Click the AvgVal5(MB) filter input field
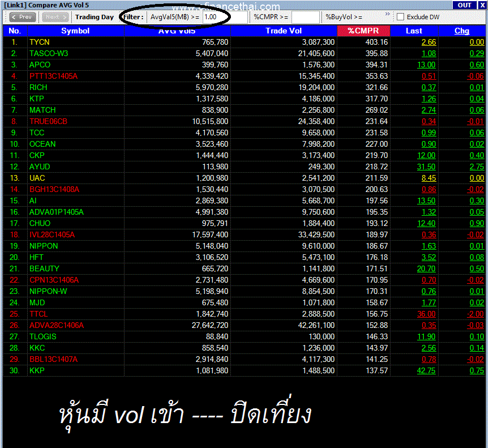 point(225,17)
